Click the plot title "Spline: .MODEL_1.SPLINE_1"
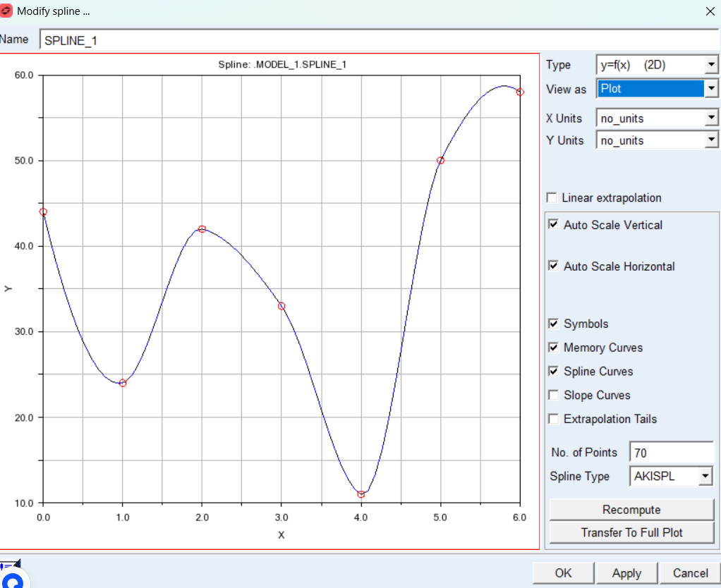Screen dimensions: 721x588 tap(282, 64)
